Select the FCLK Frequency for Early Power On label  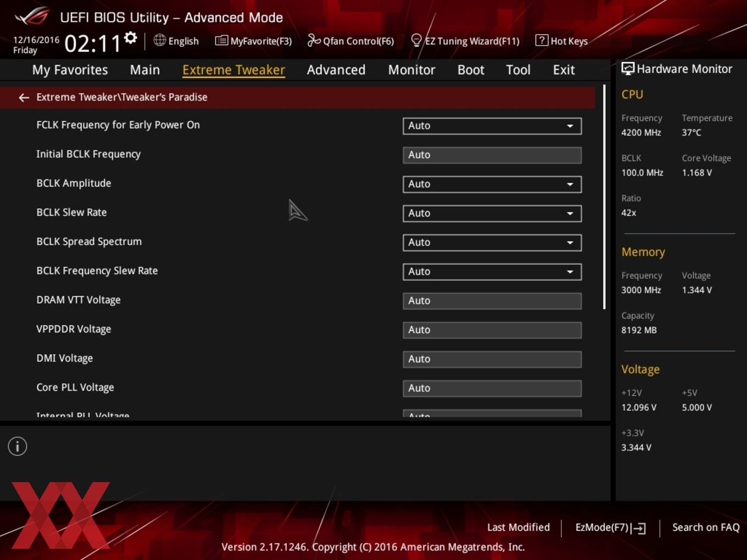pyautogui.click(x=118, y=125)
